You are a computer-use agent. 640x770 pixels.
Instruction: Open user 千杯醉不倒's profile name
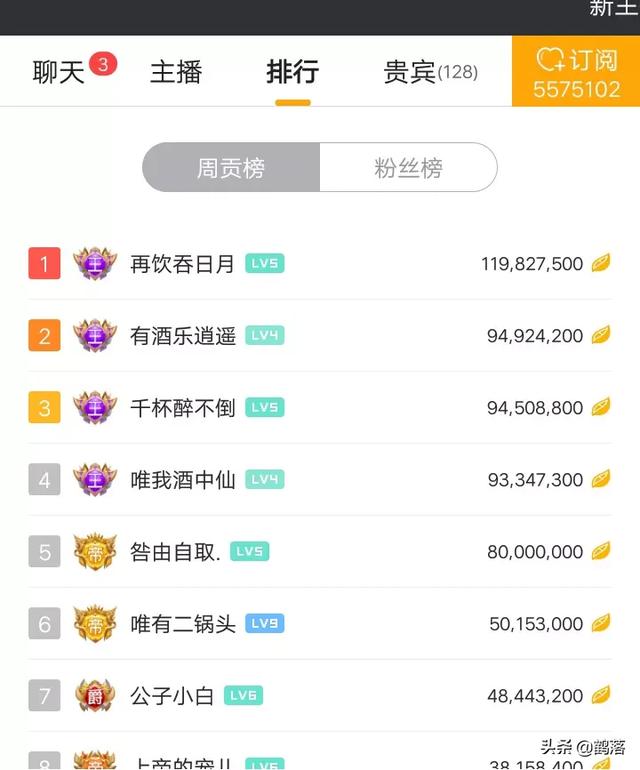pyautogui.click(x=183, y=408)
